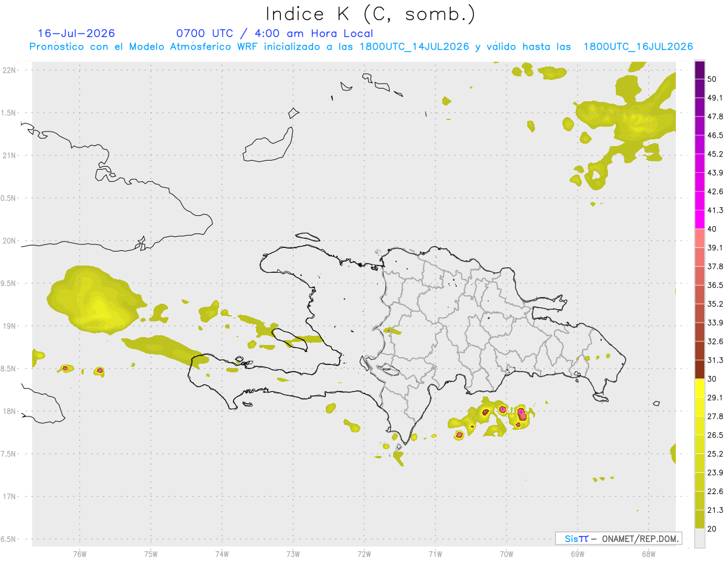Click the latitude label '19N'
728x562 pixels.
(10, 326)
